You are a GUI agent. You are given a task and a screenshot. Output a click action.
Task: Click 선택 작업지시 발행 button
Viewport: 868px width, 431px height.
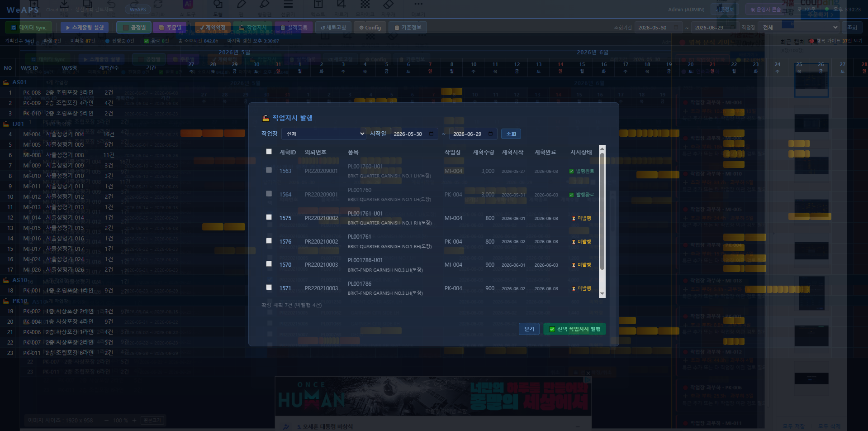pyautogui.click(x=574, y=329)
